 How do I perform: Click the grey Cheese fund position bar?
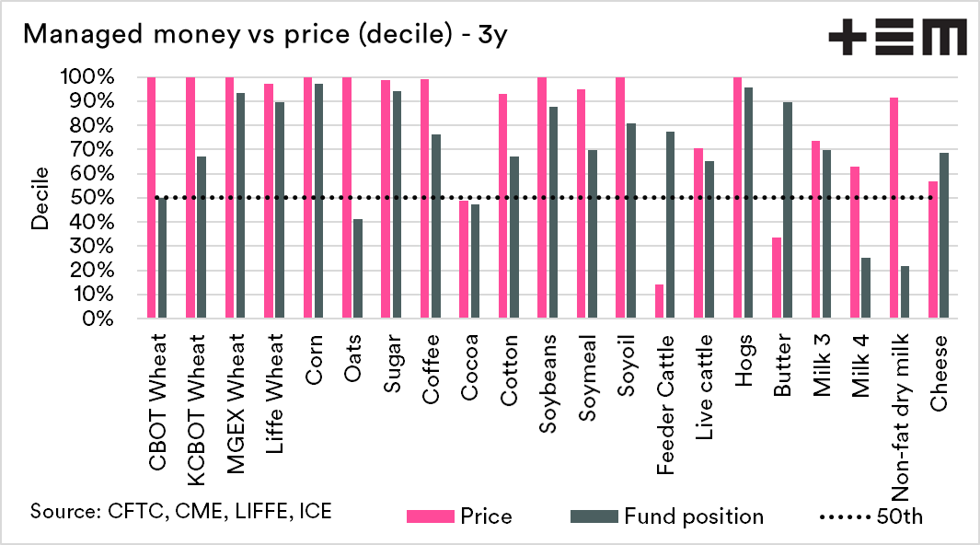click(x=944, y=236)
